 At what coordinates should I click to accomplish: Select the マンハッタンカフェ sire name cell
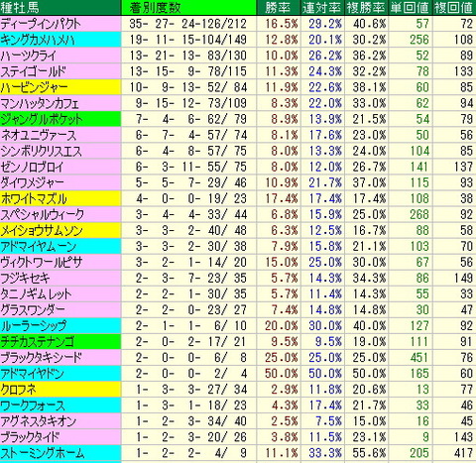coord(60,103)
